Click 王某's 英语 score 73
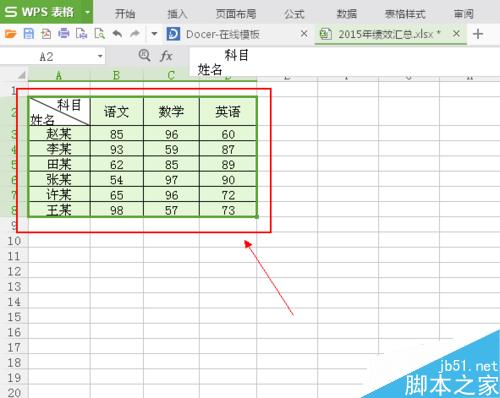The image size is (500, 398). [x=228, y=210]
